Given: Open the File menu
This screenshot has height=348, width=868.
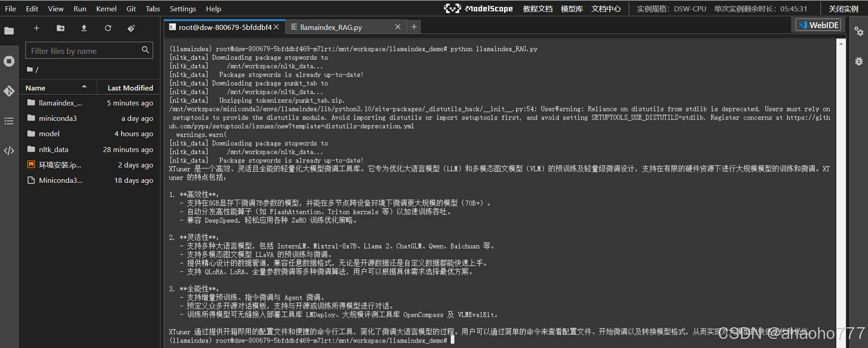Looking at the screenshot, I should (x=10, y=9).
